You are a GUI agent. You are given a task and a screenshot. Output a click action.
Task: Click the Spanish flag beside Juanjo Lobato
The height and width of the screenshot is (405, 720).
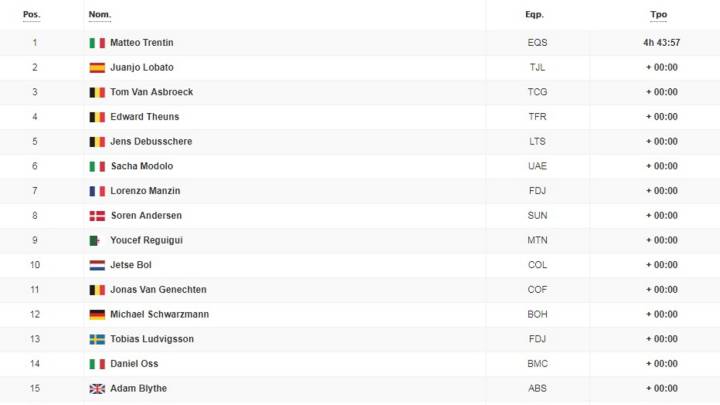click(x=97, y=68)
